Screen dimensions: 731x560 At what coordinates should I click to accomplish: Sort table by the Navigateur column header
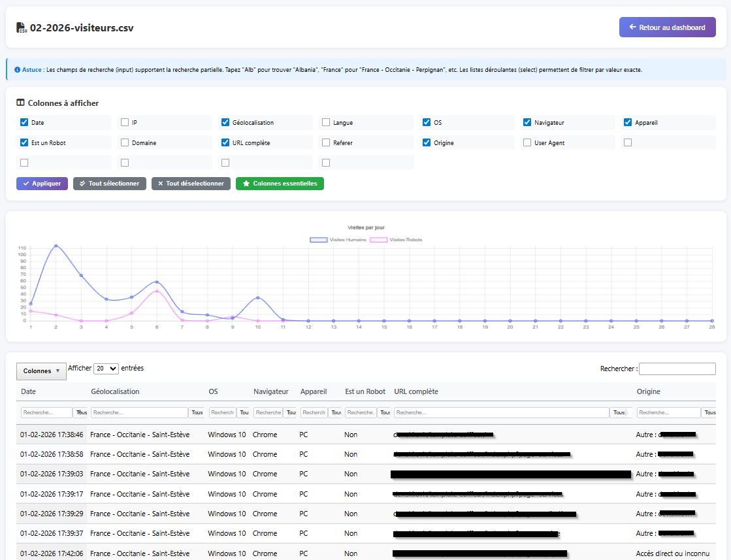270,391
